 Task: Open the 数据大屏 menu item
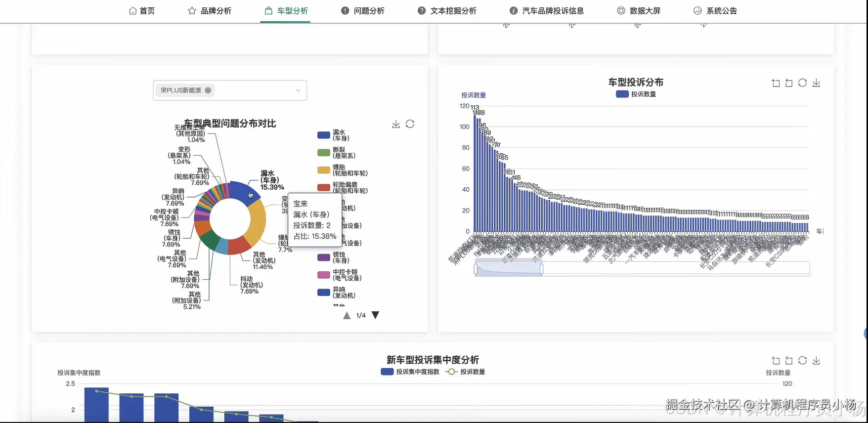tap(638, 11)
